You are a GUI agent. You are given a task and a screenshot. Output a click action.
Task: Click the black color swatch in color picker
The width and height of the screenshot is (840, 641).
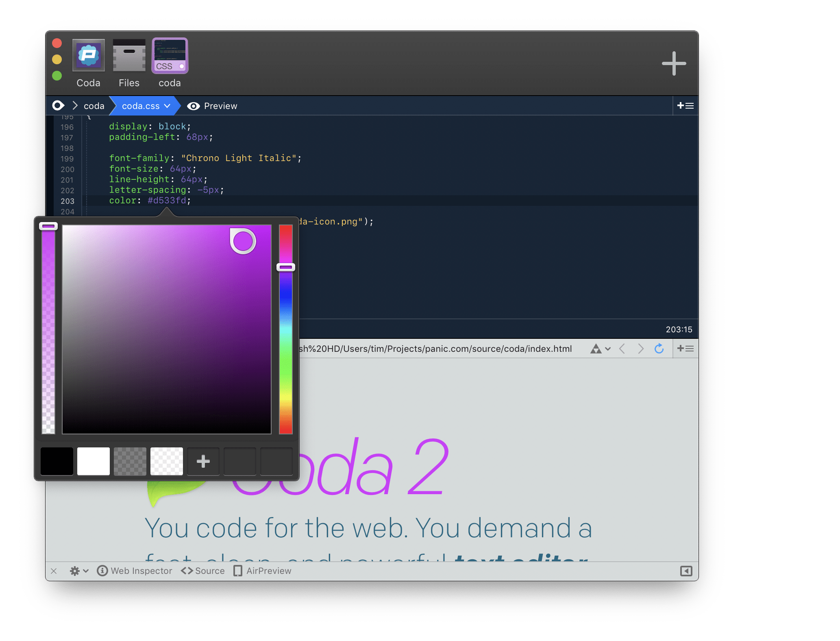coord(57,461)
